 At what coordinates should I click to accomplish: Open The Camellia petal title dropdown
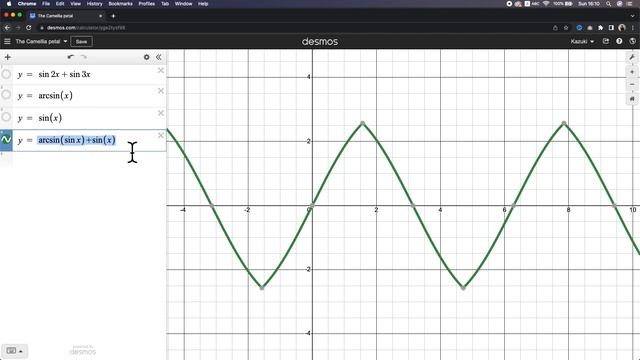(x=41, y=41)
